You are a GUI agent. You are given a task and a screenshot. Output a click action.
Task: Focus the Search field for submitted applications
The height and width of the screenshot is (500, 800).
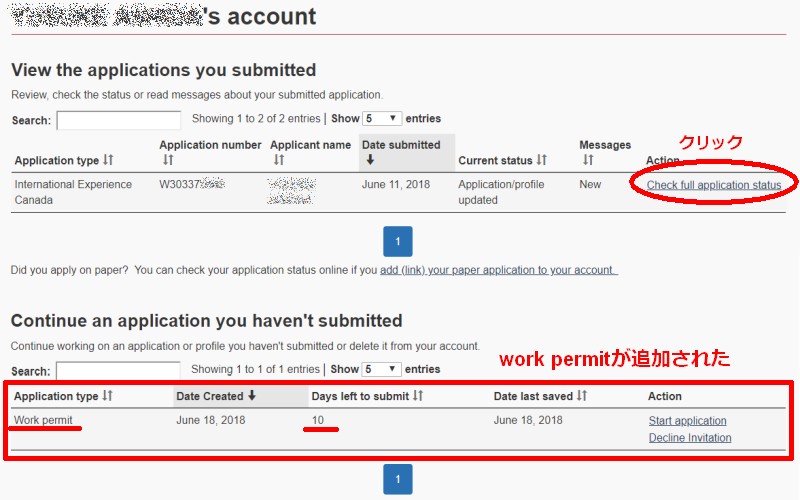pyautogui.click(x=118, y=120)
